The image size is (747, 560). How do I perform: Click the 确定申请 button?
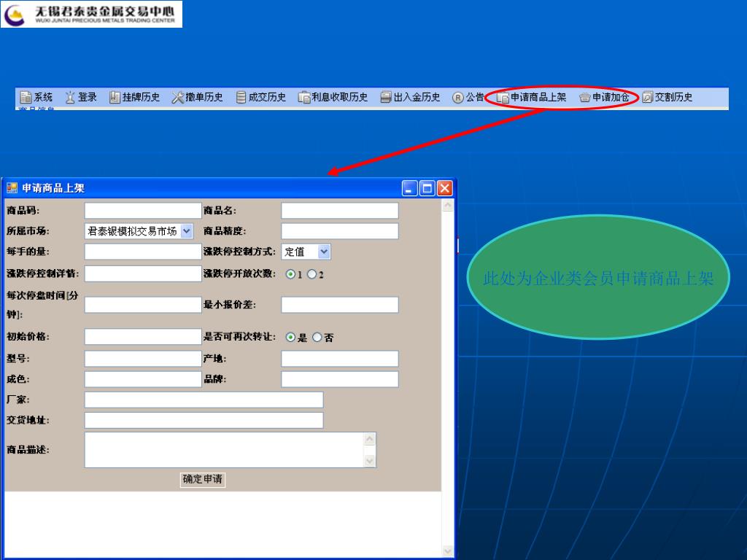coord(203,479)
